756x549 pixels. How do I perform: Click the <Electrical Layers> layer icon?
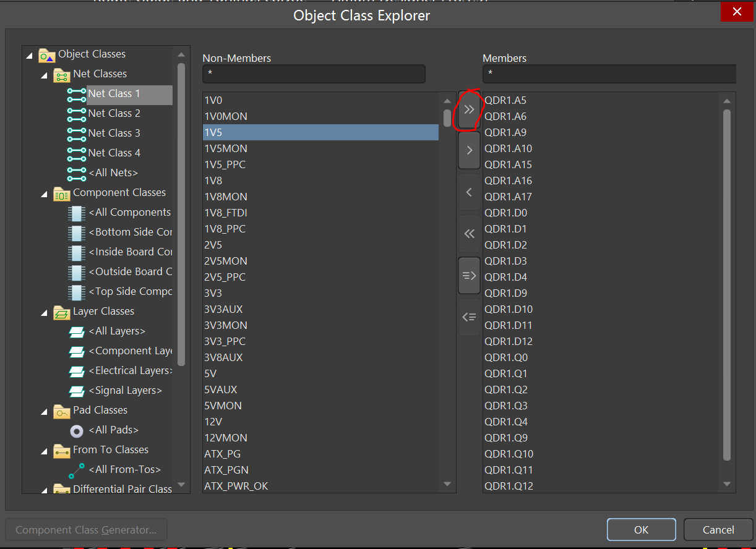(x=77, y=372)
